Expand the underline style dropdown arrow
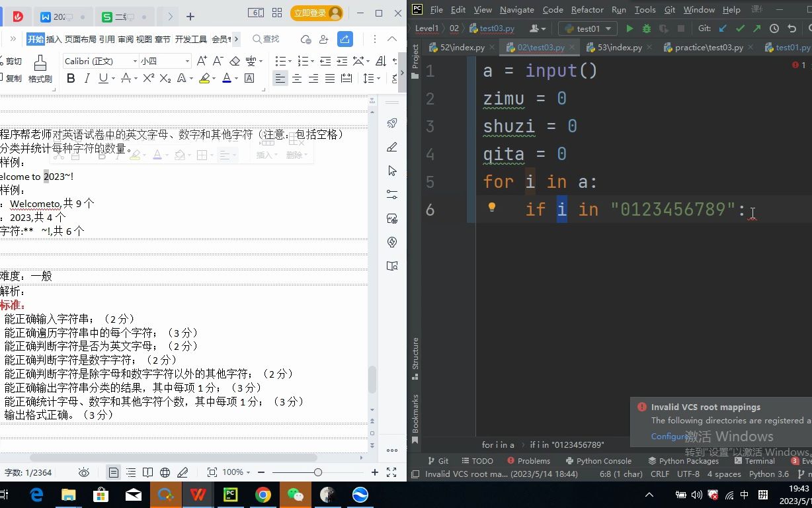This screenshot has height=508, width=812. [112, 79]
